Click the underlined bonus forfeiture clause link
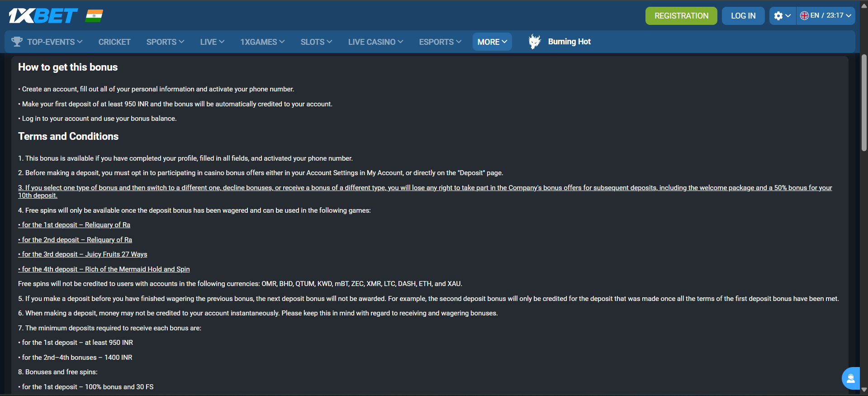 (x=407, y=187)
